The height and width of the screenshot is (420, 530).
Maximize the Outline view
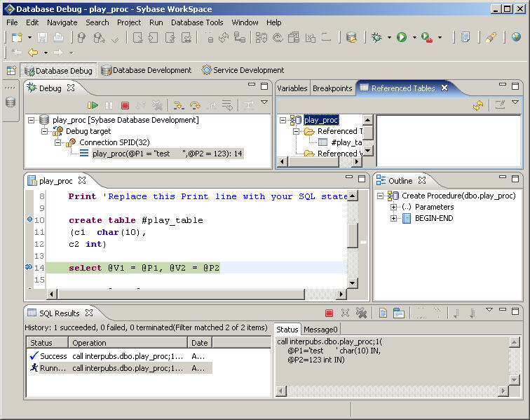515,178
